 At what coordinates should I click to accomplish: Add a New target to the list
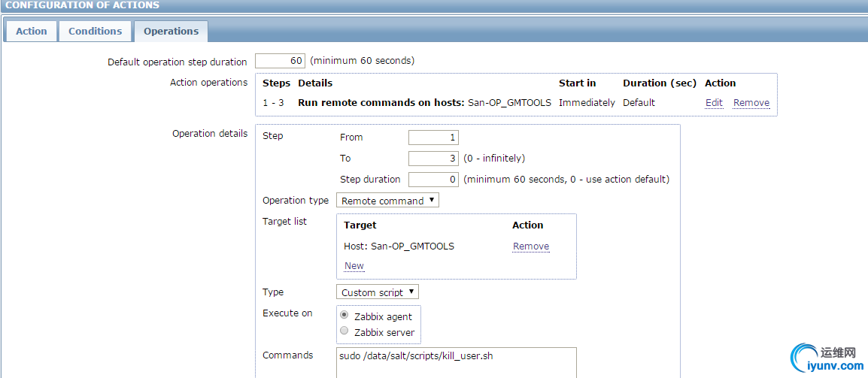[354, 266]
